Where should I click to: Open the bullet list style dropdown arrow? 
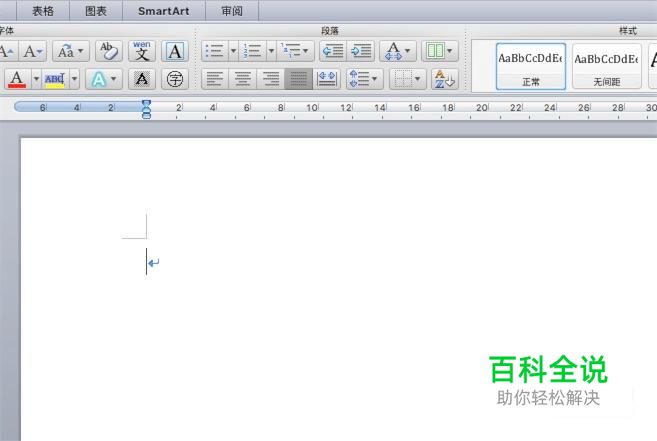tap(233, 51)
